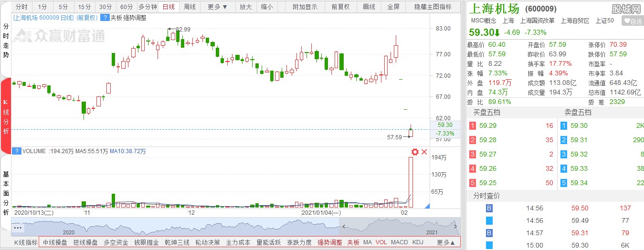Select 主力成本 indicator
The image size is (644, 250).
238,242
